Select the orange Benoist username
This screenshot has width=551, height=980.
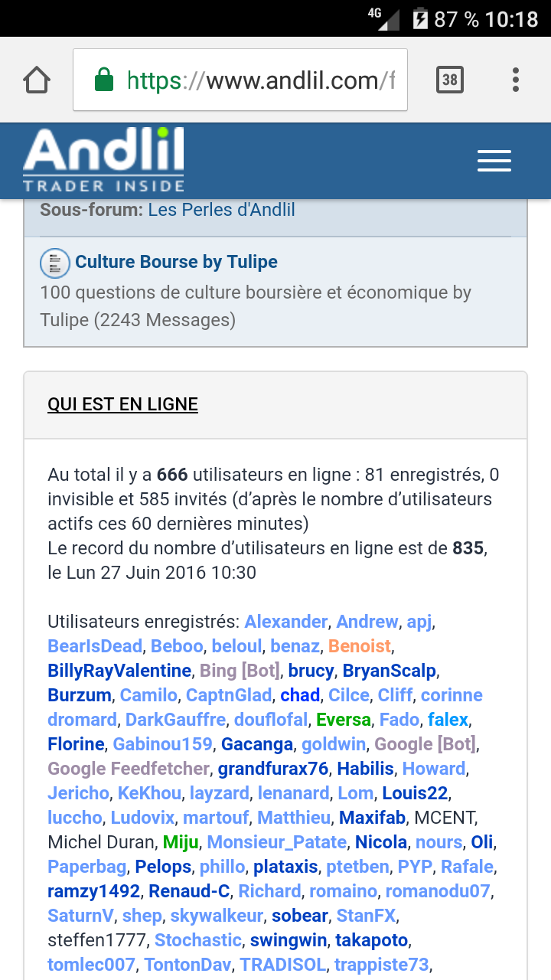(359, 646)
